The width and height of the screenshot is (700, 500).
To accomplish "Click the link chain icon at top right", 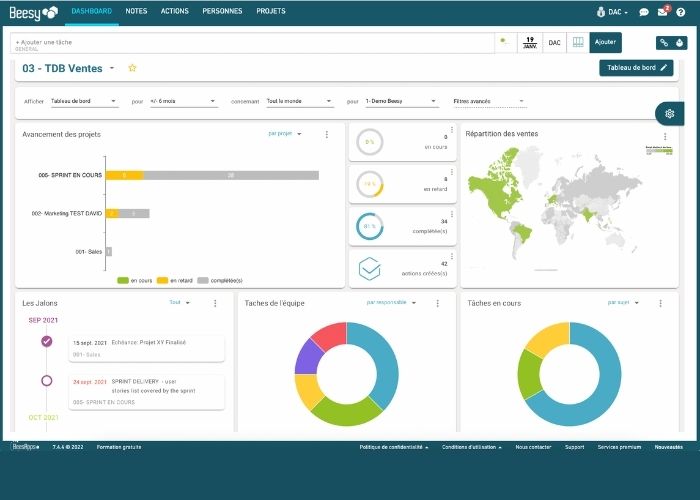I will click(664, 43).
